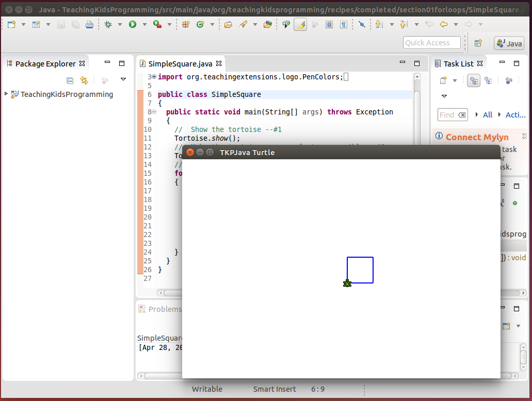Toggle Categorized view in Task List
The height and width of the screenshot is (401, 532).
point(473,80)
